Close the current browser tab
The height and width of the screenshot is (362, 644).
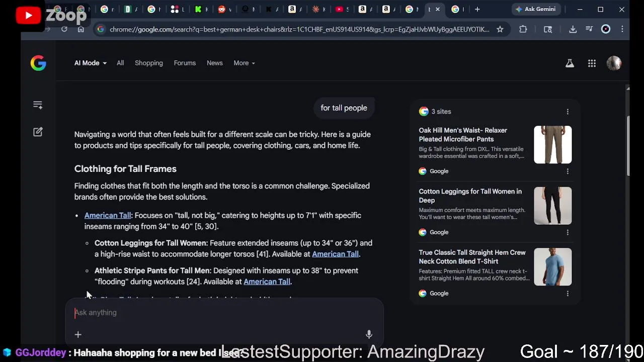coord(438,9)
